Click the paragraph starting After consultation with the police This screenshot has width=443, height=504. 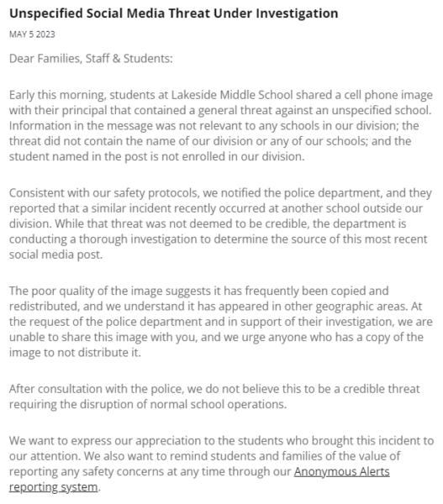coord(214,396)
